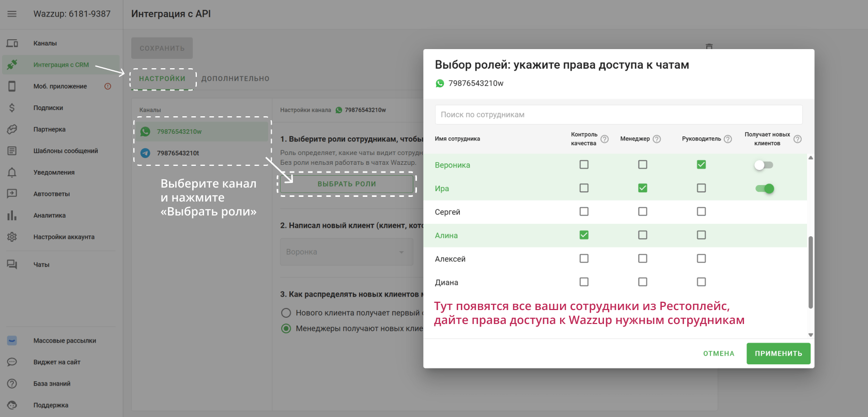Click the Автоответы icon
Image resolution: width=868 pixels, height=417 pixels.
(12, 194)
